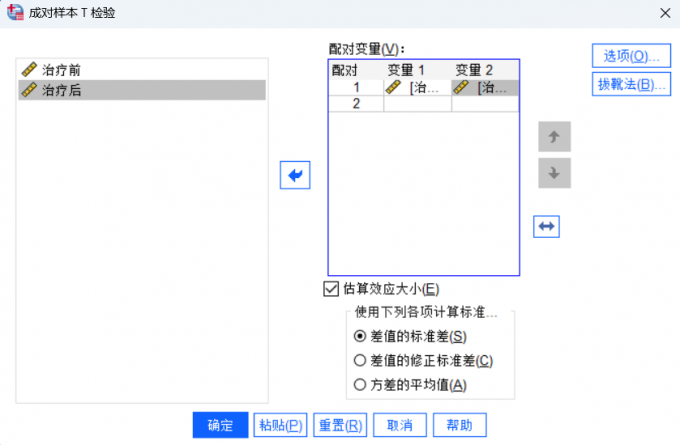The image size is (680, 445).
Task: Select pair row number 1
Action: (x=356, y=87)
